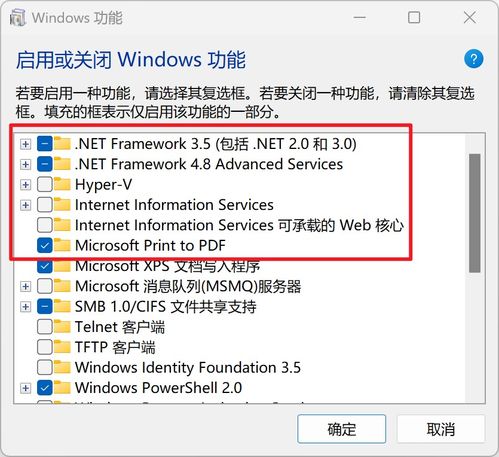Uncheck Microsoft Print to PDF checkbox
This screenshot has height=457, width=499.
click(x=45, y=245)
